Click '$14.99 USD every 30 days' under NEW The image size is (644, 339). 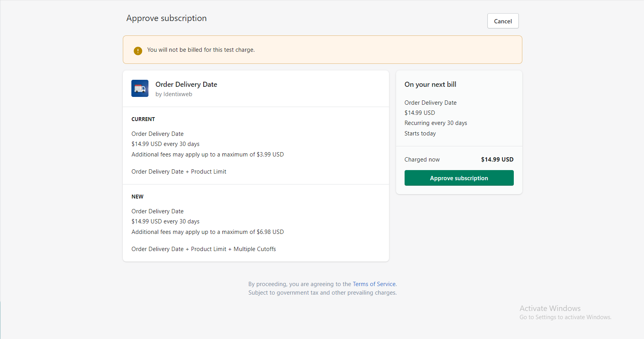[x=166, y=221]
